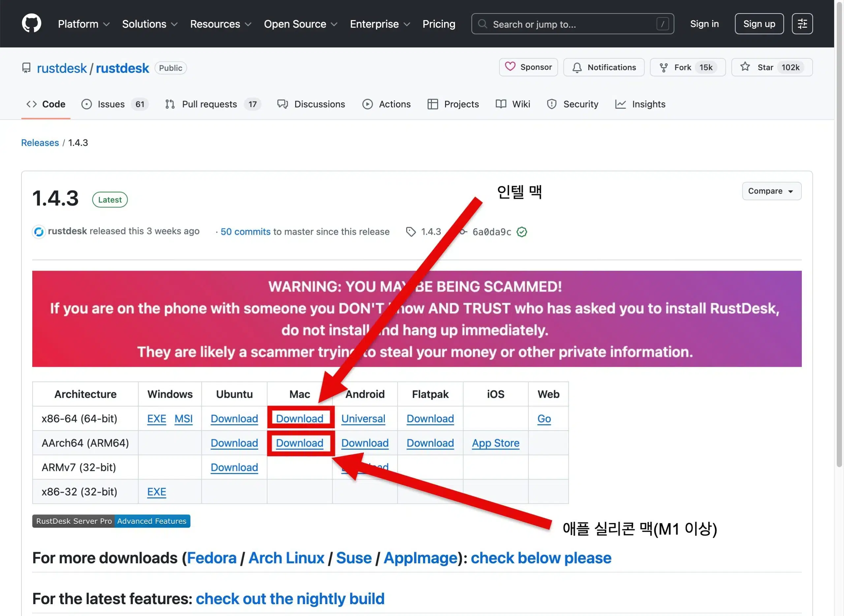Click the GitHub octocat logo

31,23
